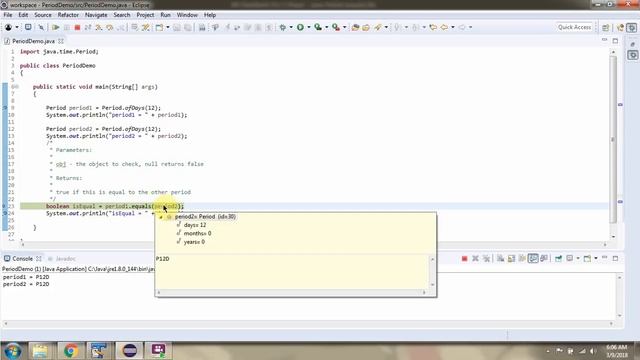Image resolution: width=640 pixels, height=360 pixels.
Task: Open the dropdown next to the first toolbar icon
Action: [x=17, y=27]
